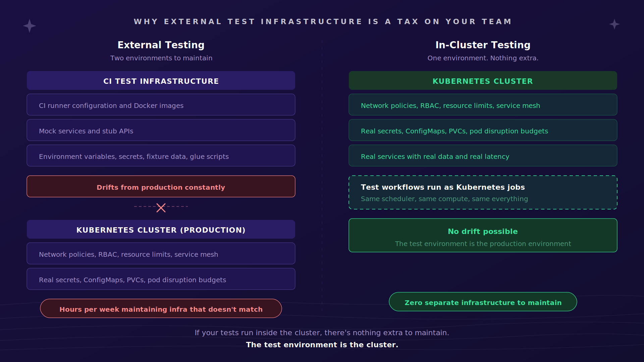Click the star sparkle icon top-left
644x362 pixels.
(30, 26)
